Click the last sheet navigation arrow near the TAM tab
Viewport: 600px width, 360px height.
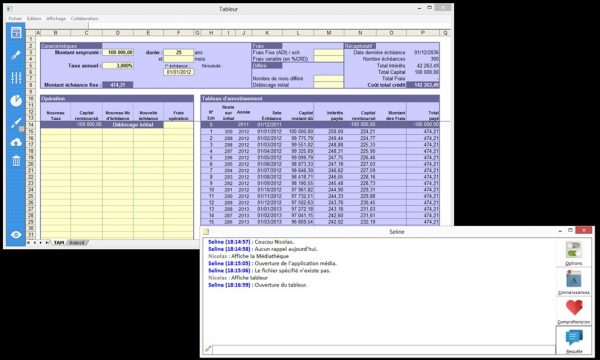point(47,243)
